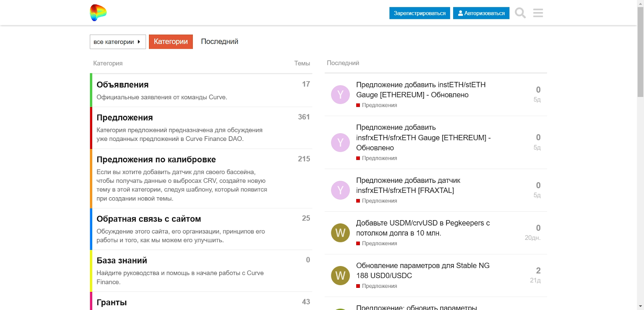Viewport: 644px width, 310px height.
Task: Click avatar W of USDM/crvUSD topic
Action: coord(341,233)
